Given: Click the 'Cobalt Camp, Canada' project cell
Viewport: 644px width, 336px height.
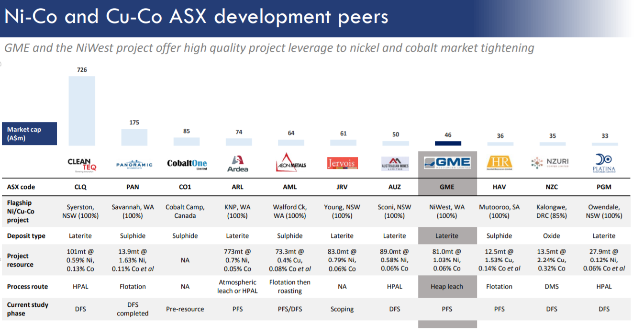Looking at the screenshot, I should pyautogui.click(x=185, y=212).
